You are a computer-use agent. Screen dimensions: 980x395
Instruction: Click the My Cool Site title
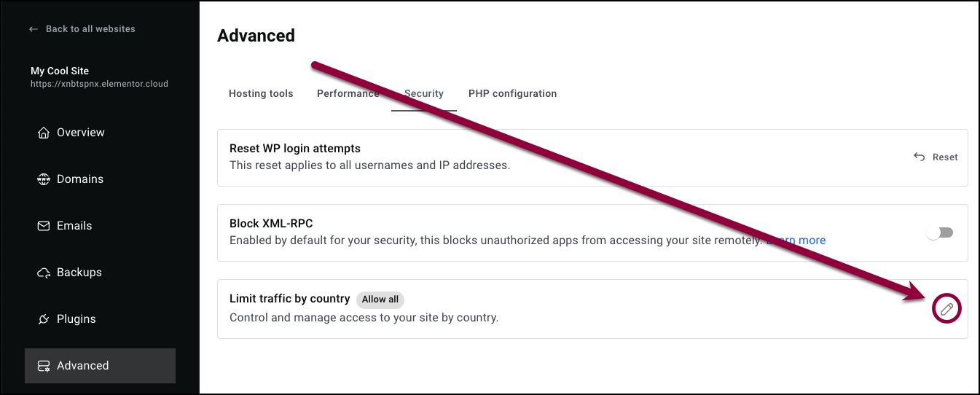[x=60, y=71]
